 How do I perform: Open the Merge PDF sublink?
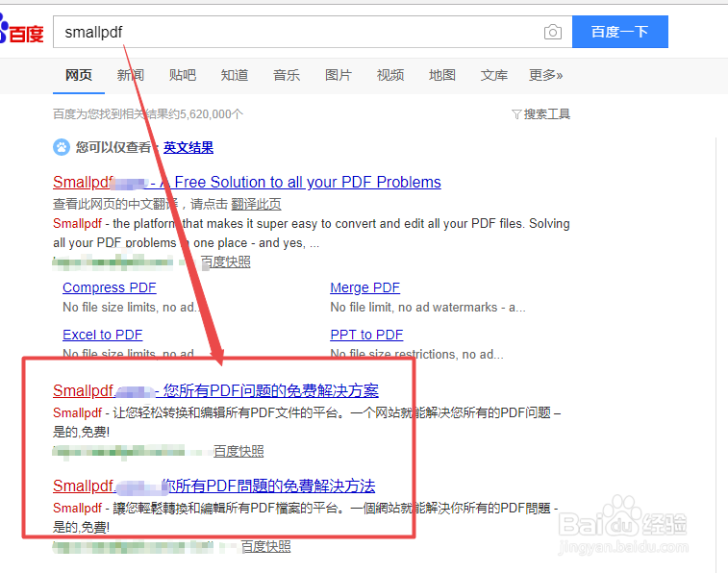tap(364, 287)
